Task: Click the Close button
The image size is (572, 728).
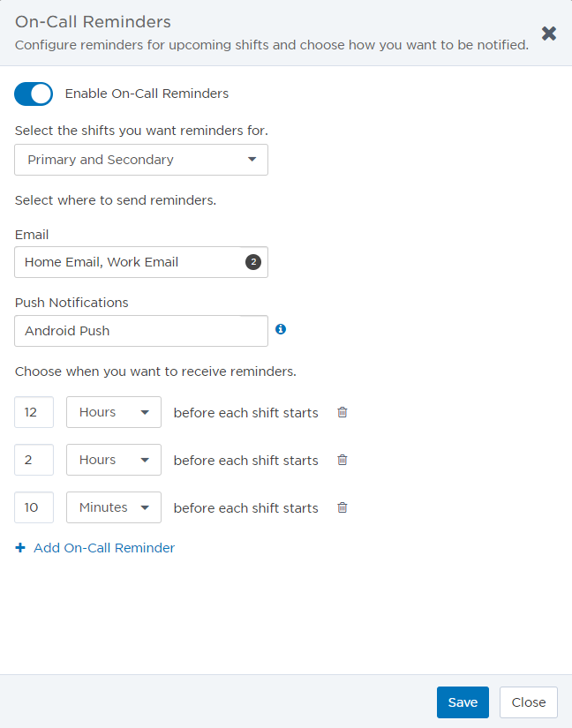Action: pos(529,702)
